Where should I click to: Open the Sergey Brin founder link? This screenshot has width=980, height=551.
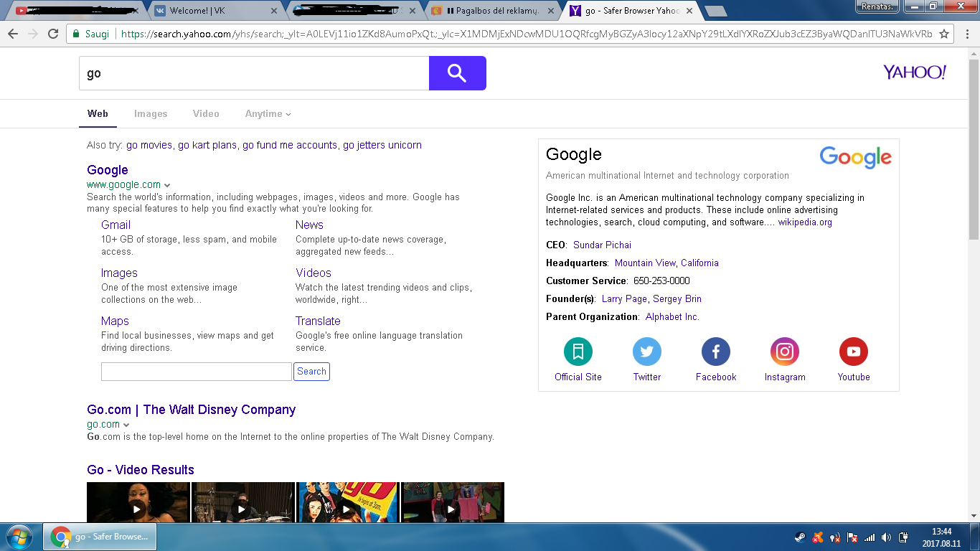677,298
